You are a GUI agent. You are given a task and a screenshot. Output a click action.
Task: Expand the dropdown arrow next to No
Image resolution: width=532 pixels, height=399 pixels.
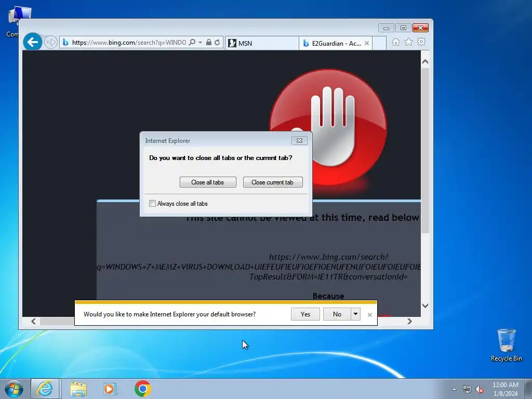tap(355, 314)
